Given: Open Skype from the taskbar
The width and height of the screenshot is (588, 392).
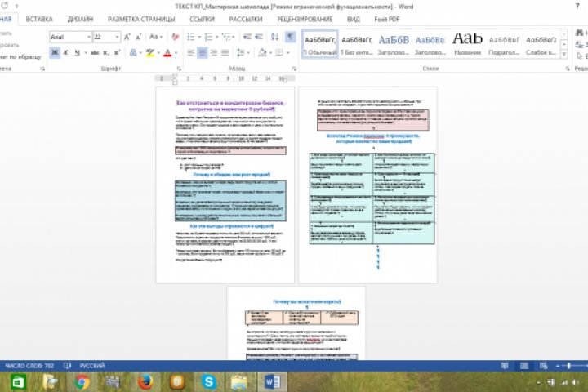Looking at the screenshot, I should [x=208, y=382].
